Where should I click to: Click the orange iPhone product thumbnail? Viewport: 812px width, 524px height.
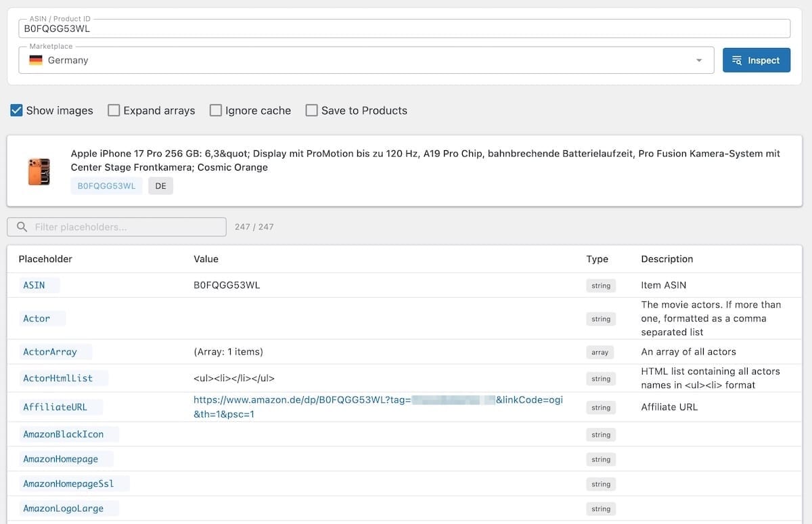(x=39, y=172)
